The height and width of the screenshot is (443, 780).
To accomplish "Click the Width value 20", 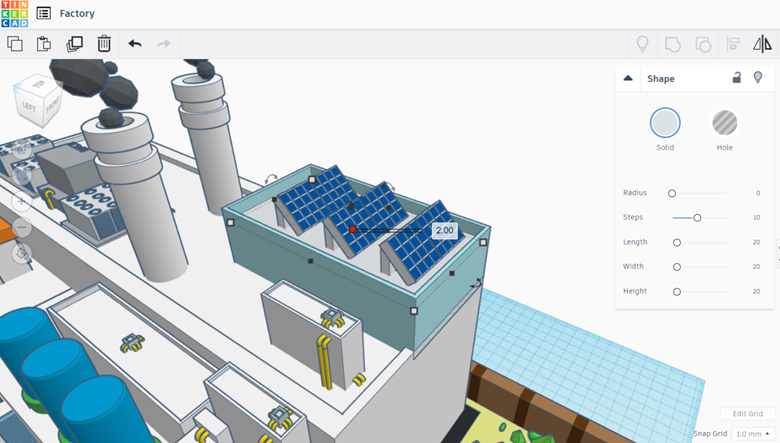I will pyautogui.click(x=757, y=266).
